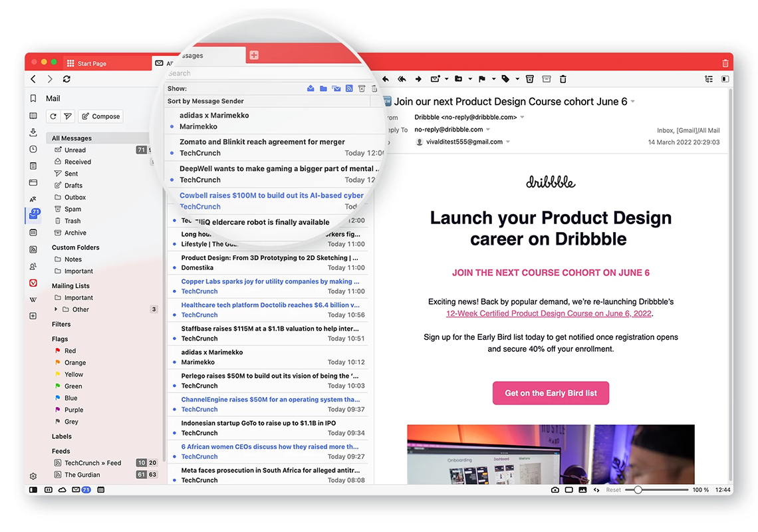Click the mail Search field
The width and height of the screenshot is (758, 532).
266,73
